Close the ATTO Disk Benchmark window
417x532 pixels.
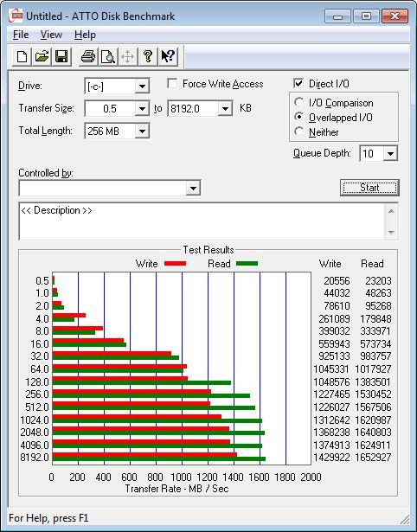[x=395, y=16]
